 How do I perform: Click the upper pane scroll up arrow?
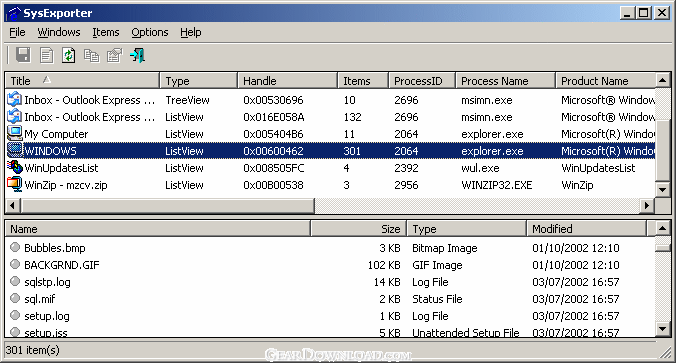(663, 80)
